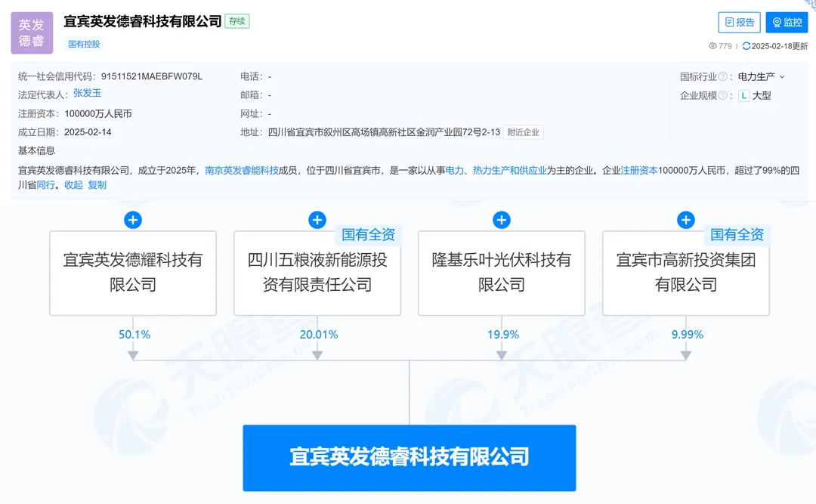816x504 pixels.
Task: Click the 监控 monitor button
Action: point(787,23)
